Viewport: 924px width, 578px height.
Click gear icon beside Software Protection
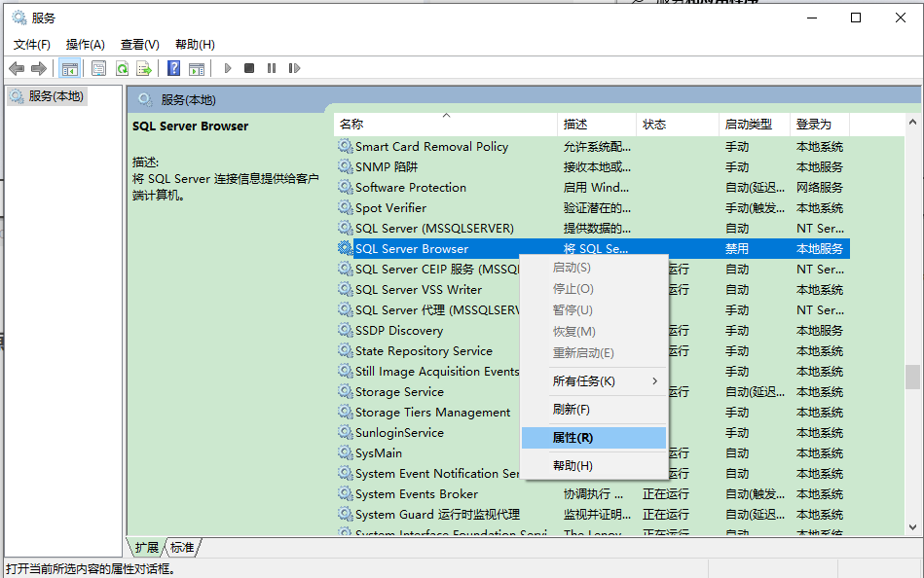346,187
